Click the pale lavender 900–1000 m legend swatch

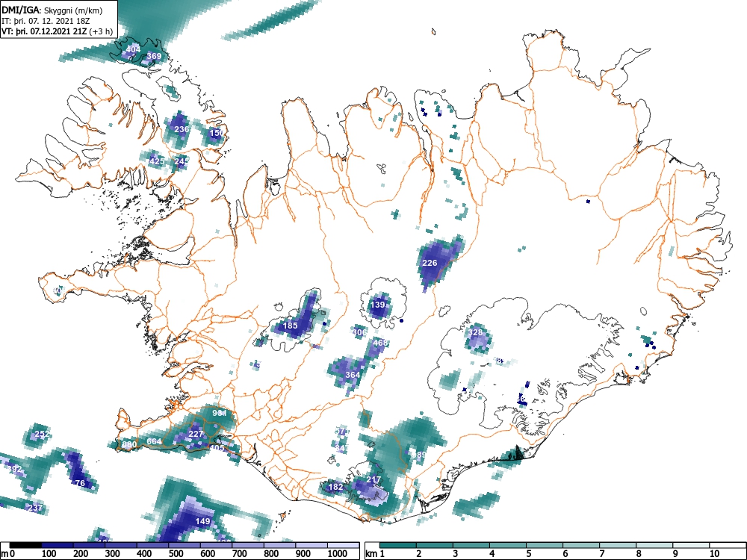tap(311, 545)
